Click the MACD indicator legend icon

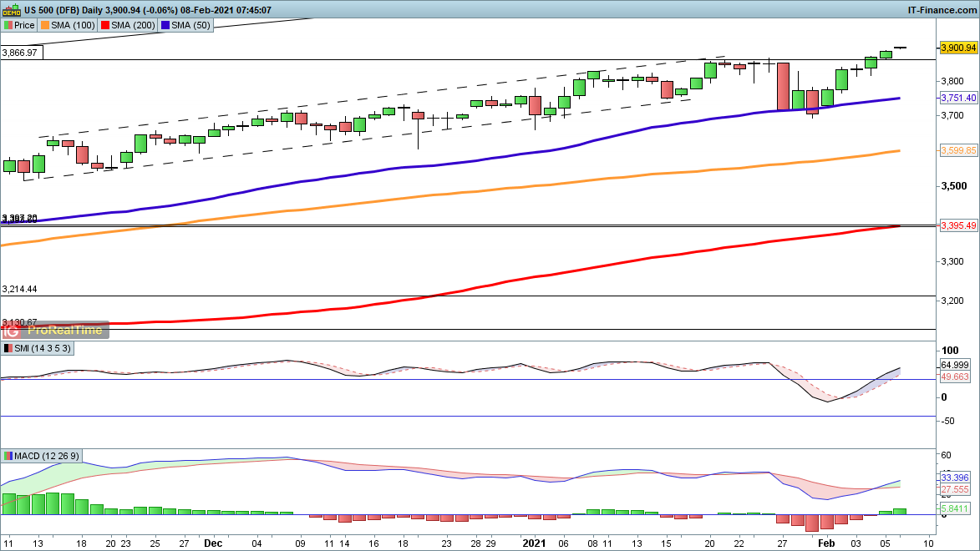click(8, 456)
